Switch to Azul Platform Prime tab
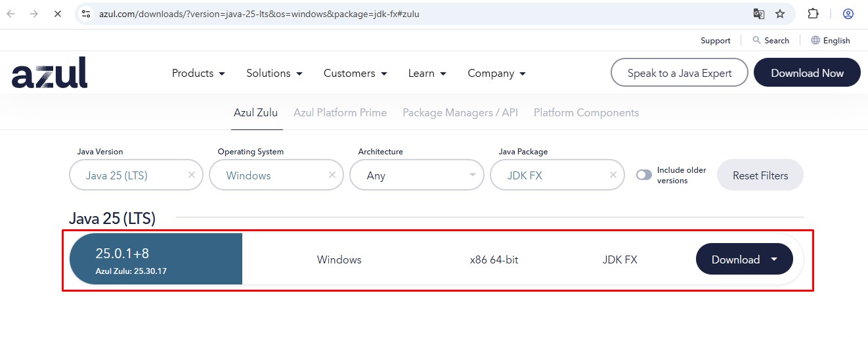The image size is (868, 337). point(340,112)
